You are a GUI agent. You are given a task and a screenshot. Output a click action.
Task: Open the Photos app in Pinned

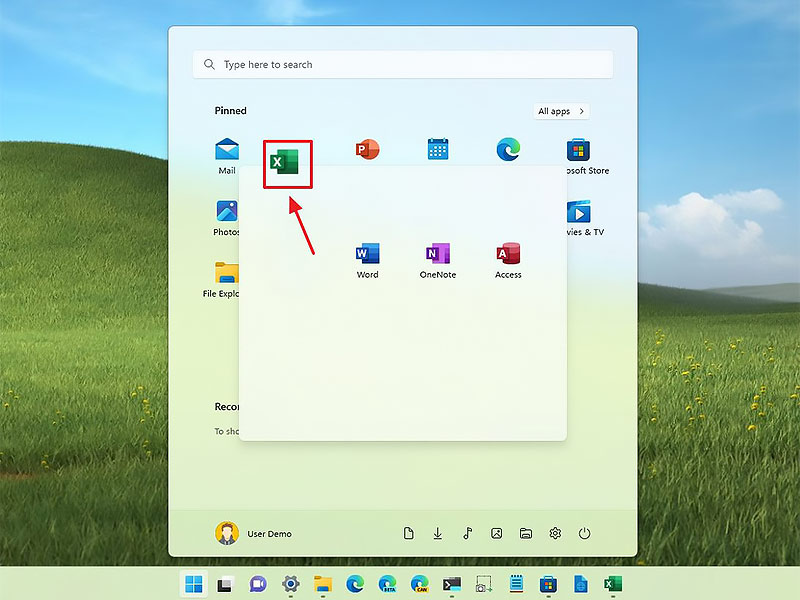[x=227, y=218]
